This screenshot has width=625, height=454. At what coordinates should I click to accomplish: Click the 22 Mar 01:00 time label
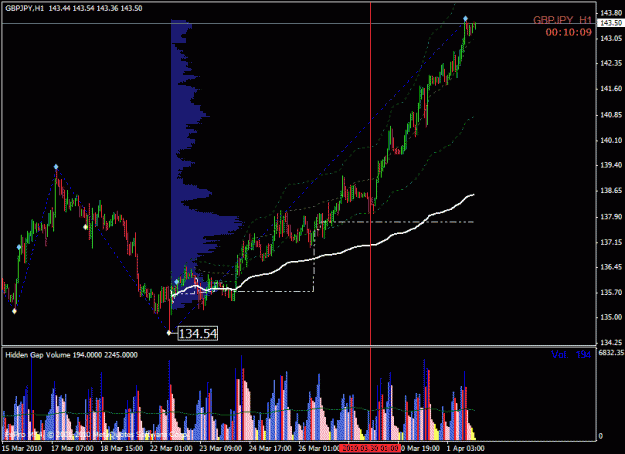(171, 448)
